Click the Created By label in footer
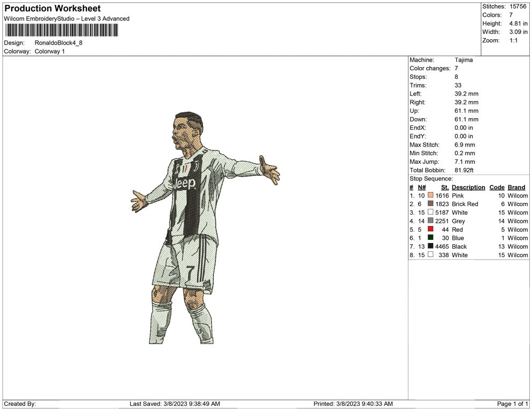This screenshot has width=532, height=409. (x=20, y=404)
